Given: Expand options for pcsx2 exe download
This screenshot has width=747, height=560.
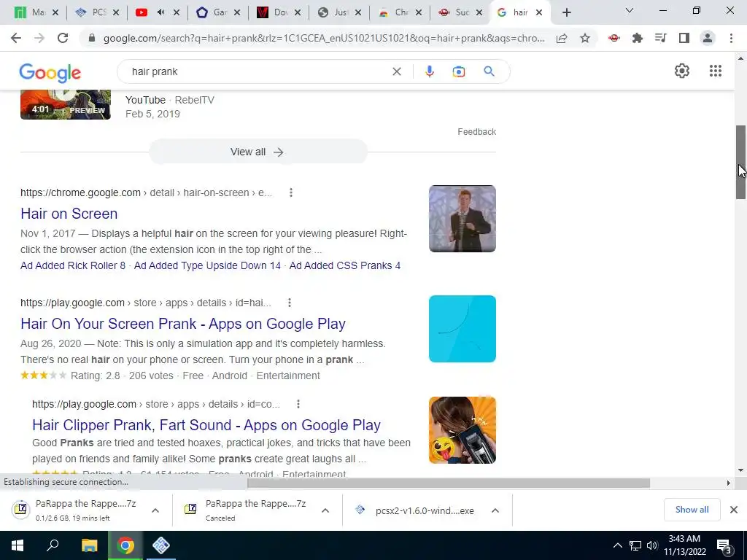Looking at the screenshot, I should (x=495, y=510).
